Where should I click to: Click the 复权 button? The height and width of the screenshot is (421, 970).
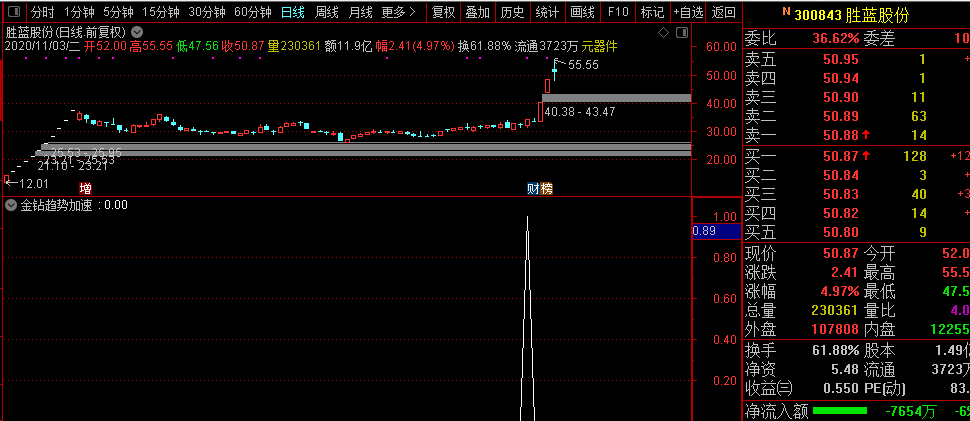click(444, 12)
